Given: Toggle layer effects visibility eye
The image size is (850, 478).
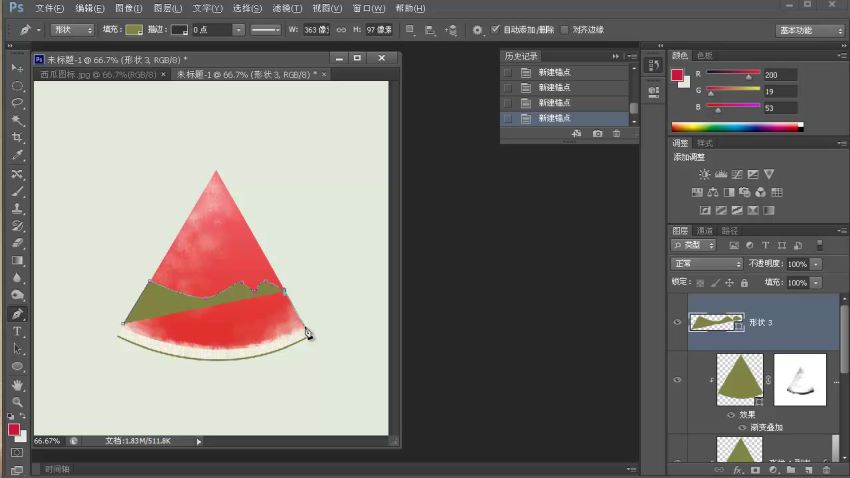Looking at the screenshot, I should pos(731,415).
